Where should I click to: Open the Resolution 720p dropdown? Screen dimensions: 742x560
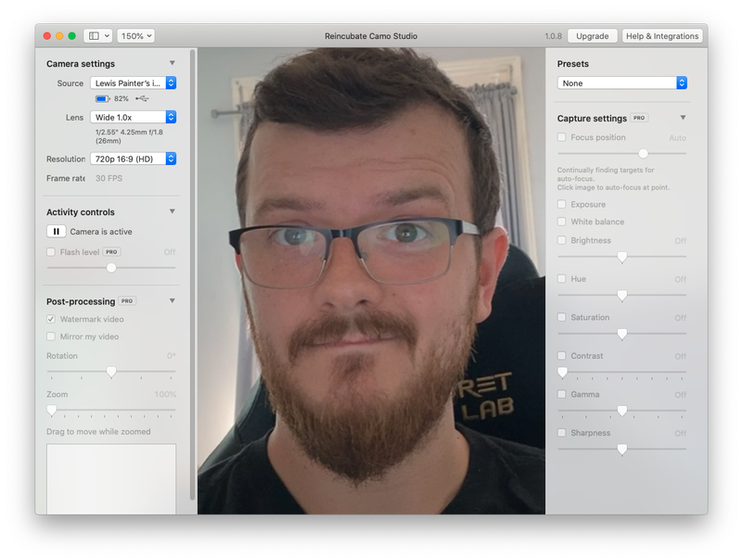tap(133, 159)
